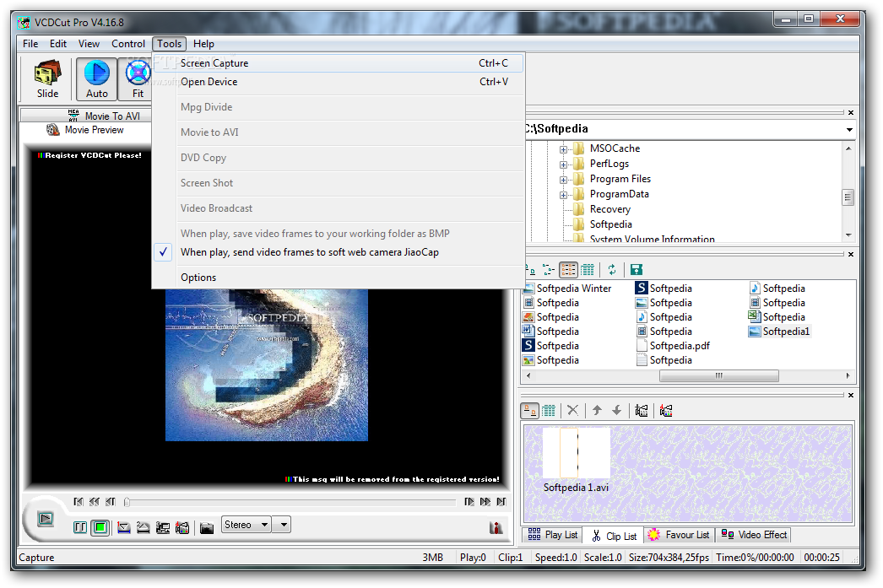Click the step-back-frame button
Image resolution: width=883 pixels, height=588 pixels.
point(111,502)
